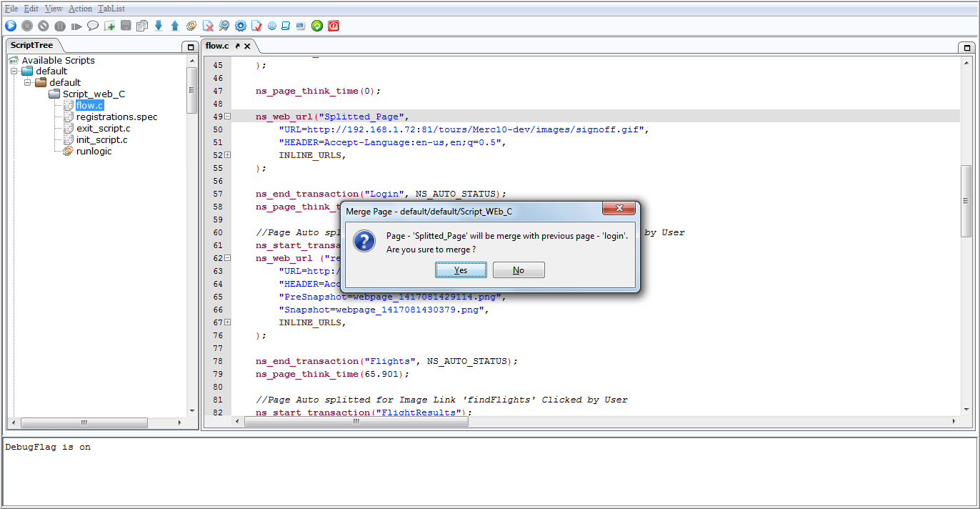980x509 pixels.
Task: Confirm merge with the Yes button
Action: pos(461,270)
